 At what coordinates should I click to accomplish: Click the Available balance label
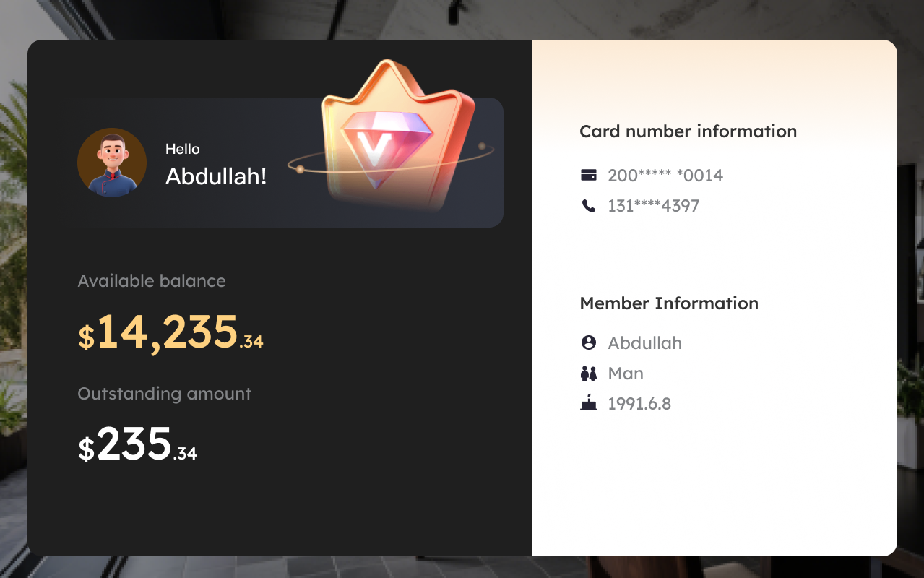coord(152,280)
